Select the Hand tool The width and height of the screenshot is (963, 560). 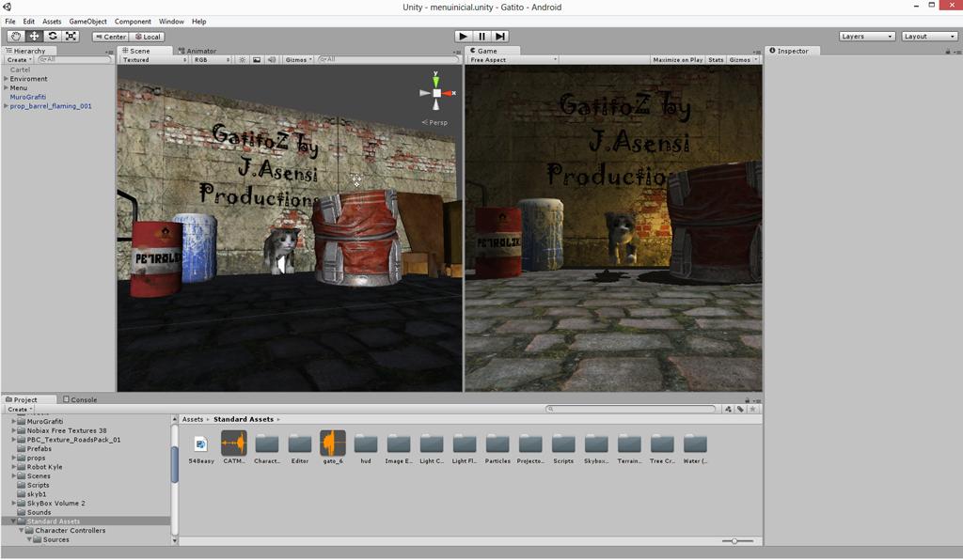click(x=16, y=37)
